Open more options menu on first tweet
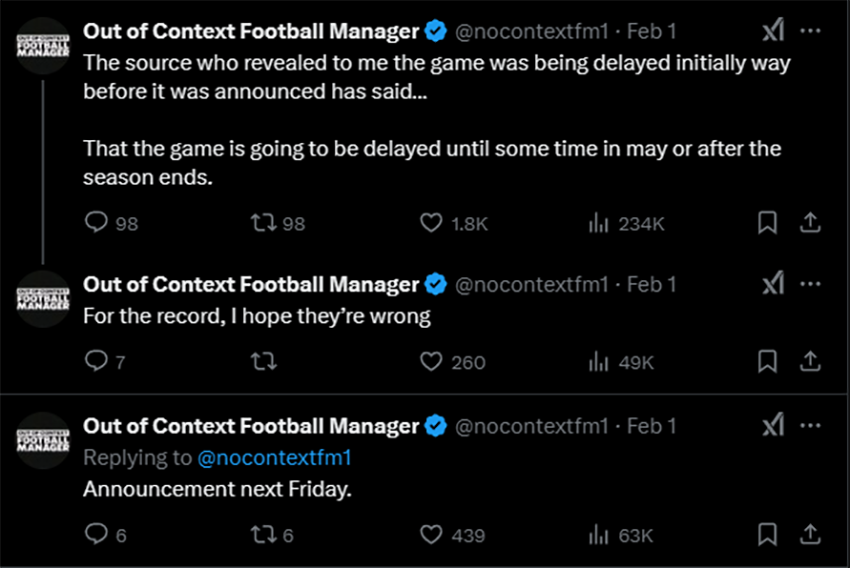 point(810,30)
